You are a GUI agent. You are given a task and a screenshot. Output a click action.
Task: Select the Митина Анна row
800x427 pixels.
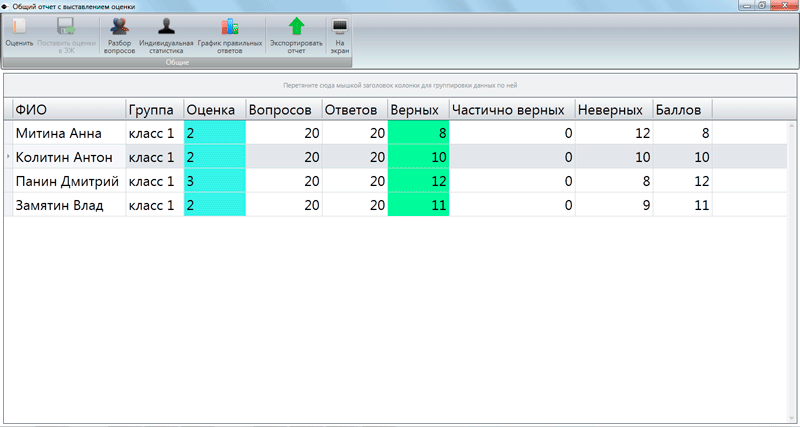click(66, 131)
